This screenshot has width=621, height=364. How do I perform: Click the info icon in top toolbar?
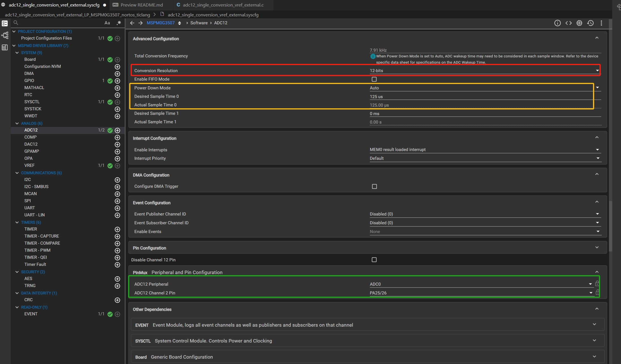[557, 23]
